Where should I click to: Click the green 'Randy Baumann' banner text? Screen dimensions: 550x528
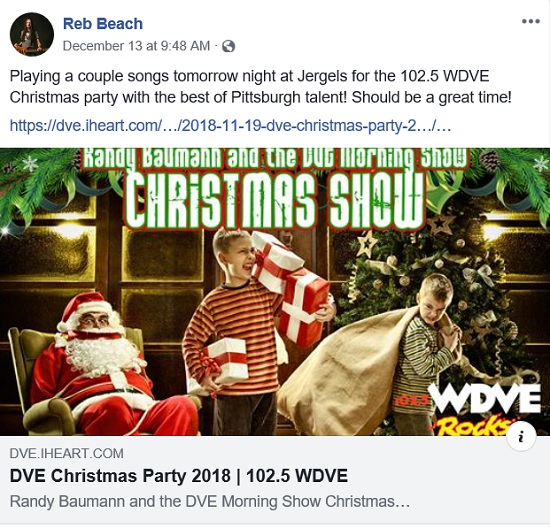tap(275, 159)
